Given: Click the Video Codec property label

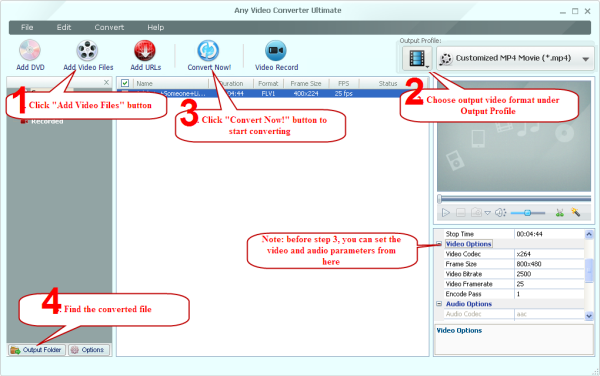Looking at the screenshot, I should pyautogui.click(x=463, y=254).
